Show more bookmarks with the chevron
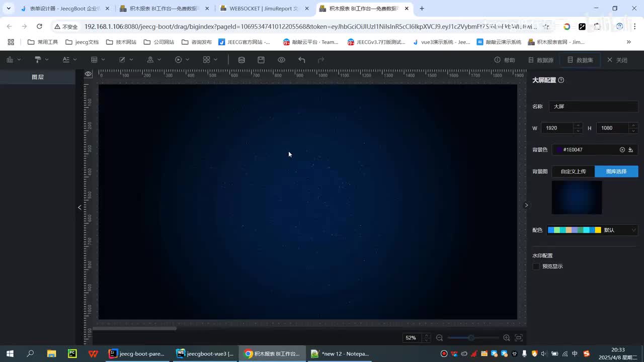644x362 pixels. 628,42
